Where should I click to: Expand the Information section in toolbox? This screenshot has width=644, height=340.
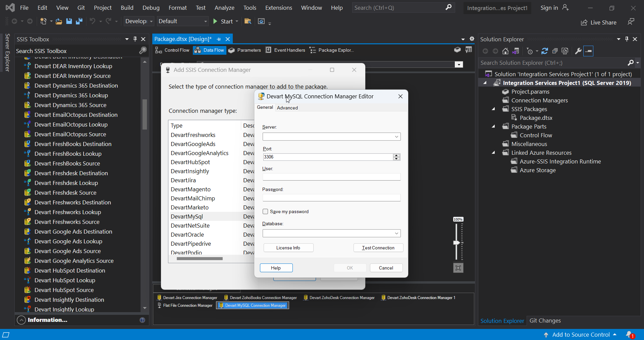pyautogui.click(x=21, y=320)
